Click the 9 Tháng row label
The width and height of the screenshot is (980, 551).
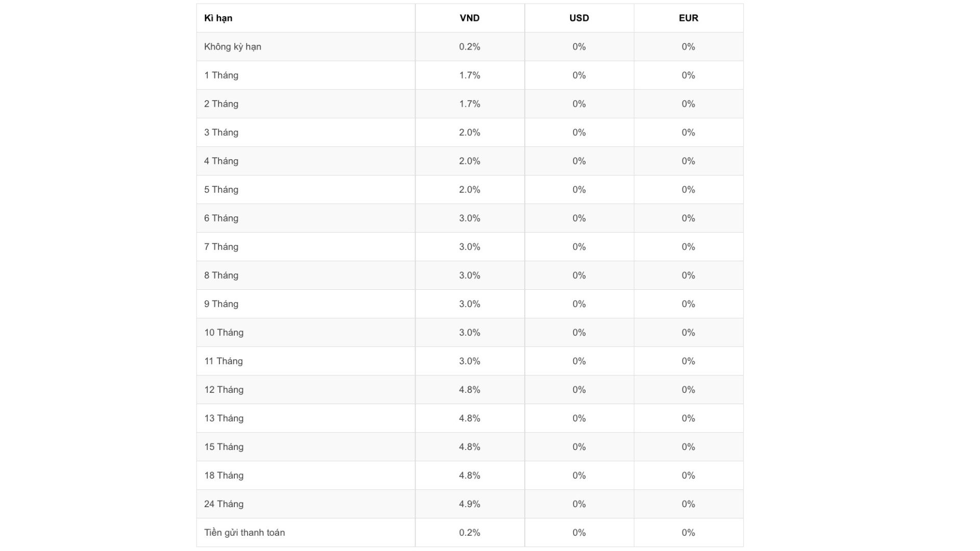click(x=221, y=304)
